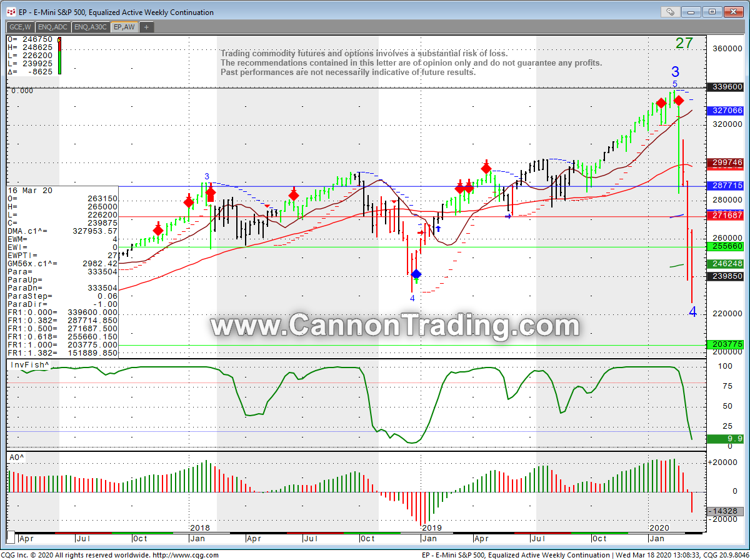Add a new tab with plus button
The image size is (750, 560).
point(146,27)
